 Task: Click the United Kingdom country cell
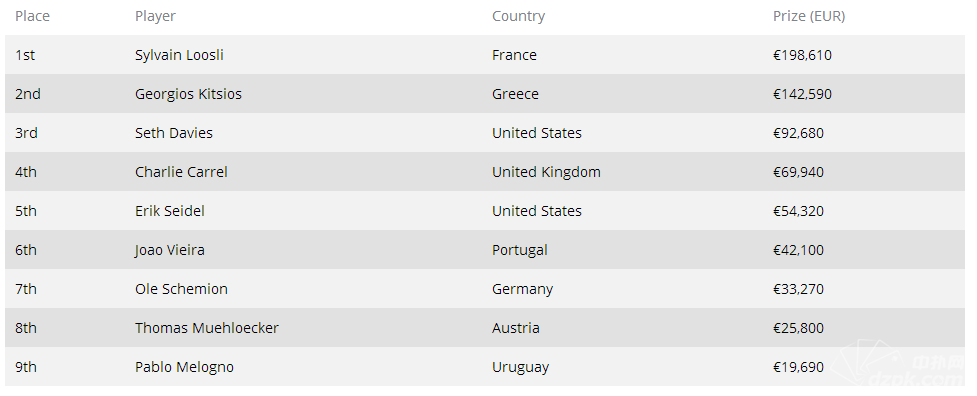(x=546, y=172)
